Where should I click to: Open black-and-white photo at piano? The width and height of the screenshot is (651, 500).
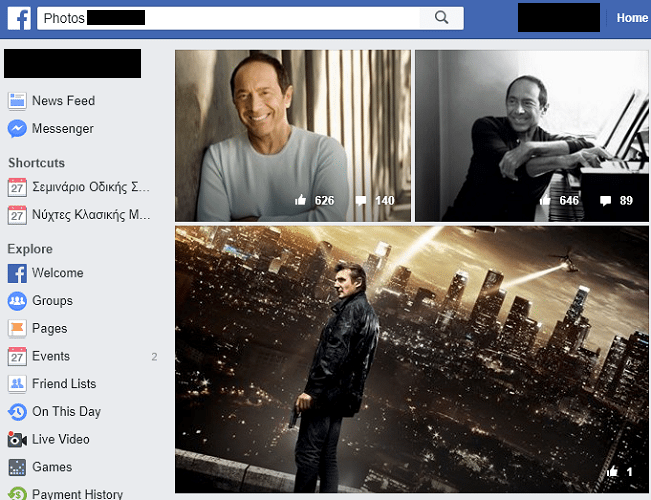(532, 136)
